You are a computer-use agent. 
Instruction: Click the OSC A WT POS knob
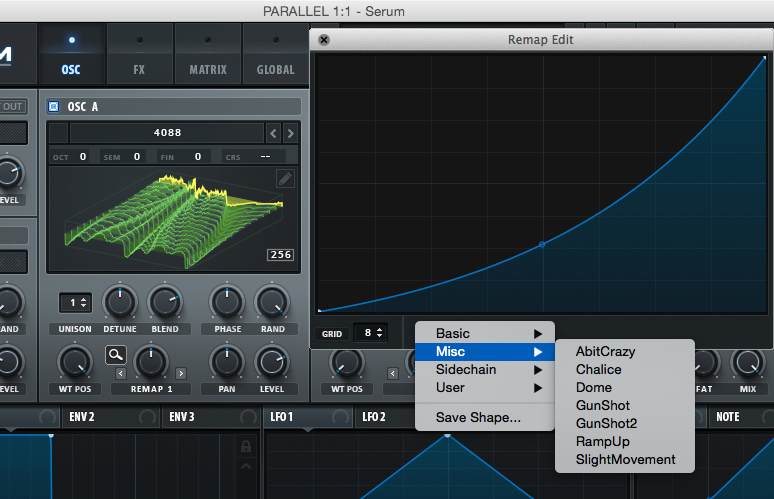[75, 362]
